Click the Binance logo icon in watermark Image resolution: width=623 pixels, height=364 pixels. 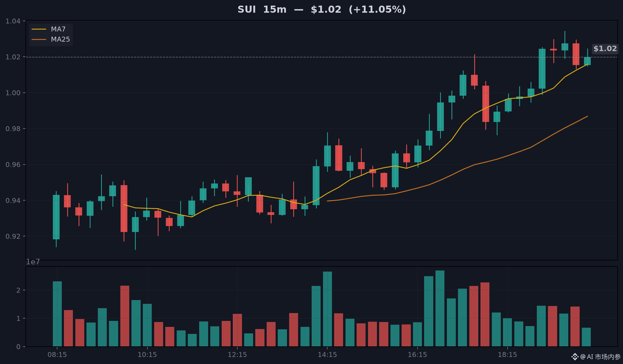(x=575, y=357)
